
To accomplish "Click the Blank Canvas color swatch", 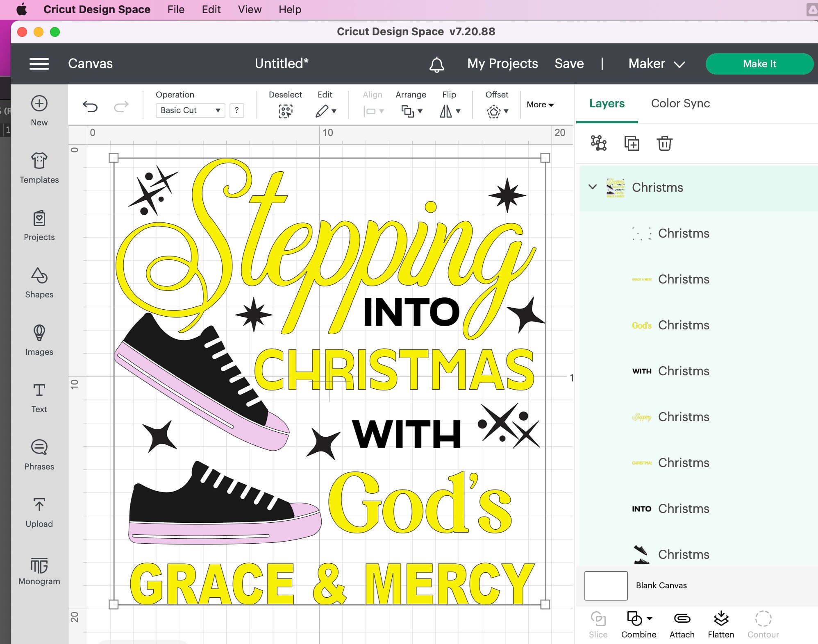I will click(606, 585).
